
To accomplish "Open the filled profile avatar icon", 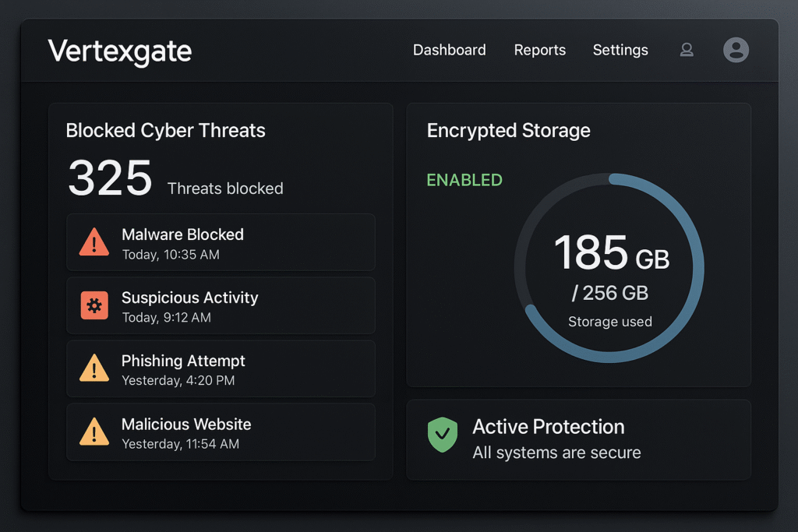I will 736,50.
